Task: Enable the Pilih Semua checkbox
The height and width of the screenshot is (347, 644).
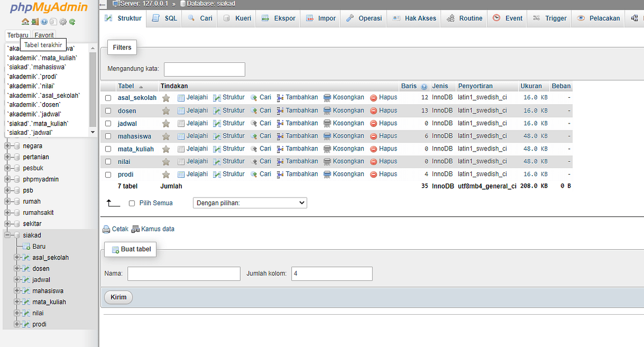Action: [131, 203]
